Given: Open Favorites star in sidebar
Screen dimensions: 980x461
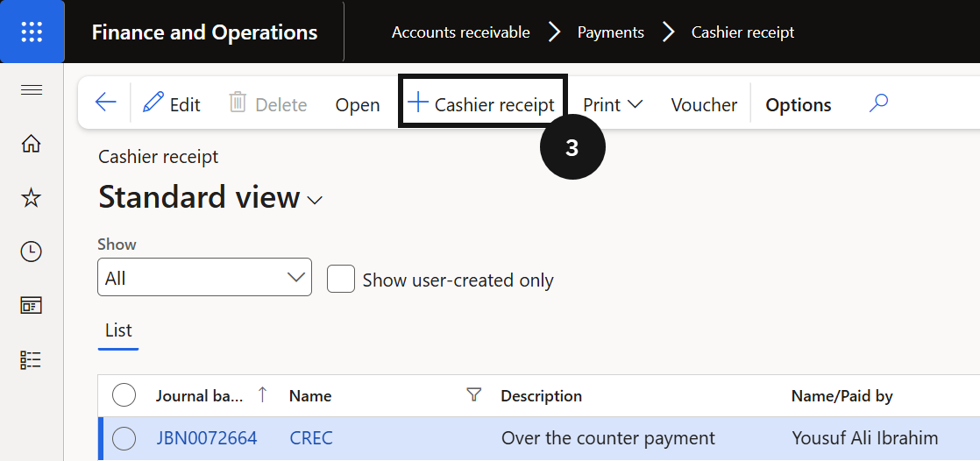Looking at the screenshot, I should (32, 198).
